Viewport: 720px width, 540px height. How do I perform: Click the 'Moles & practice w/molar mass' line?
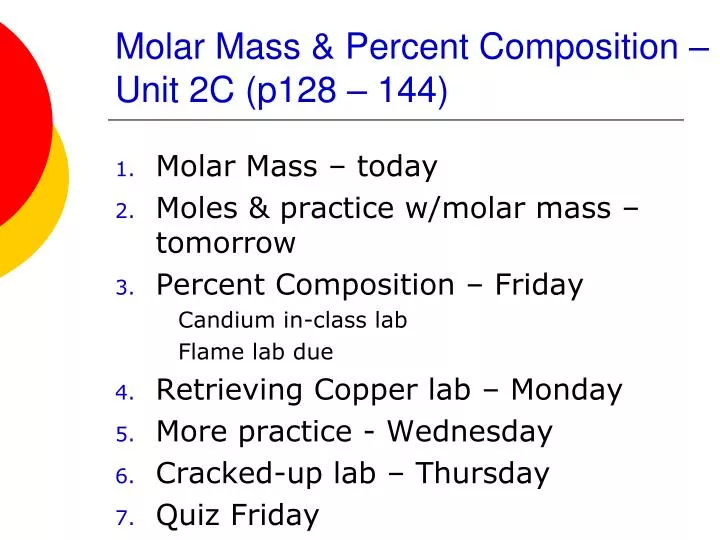click(397, 208)
